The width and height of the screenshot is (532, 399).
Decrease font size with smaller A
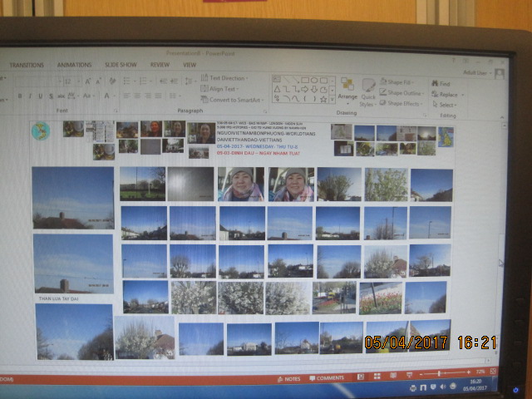98,81
